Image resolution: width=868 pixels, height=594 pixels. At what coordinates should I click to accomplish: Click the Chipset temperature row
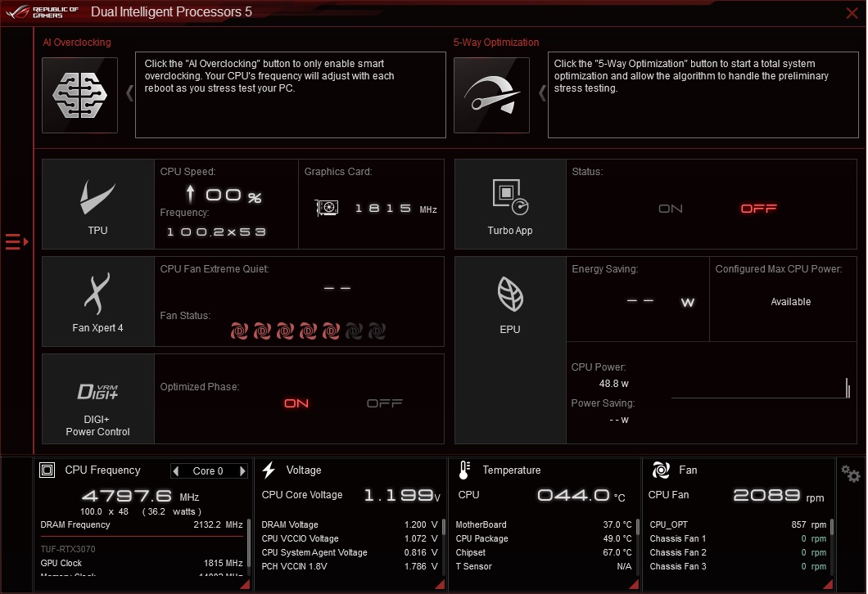[x=544, y=552]
